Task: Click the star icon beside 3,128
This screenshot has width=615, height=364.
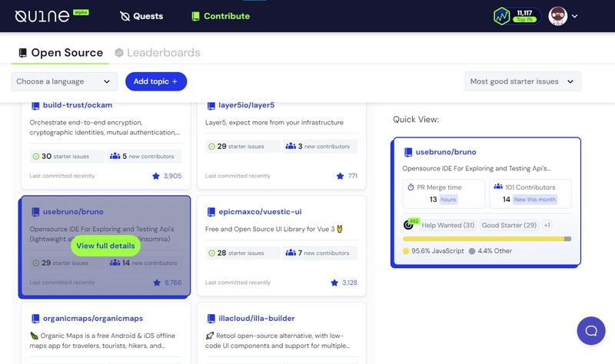Action: pyautogui.click(x=334, y=283)
